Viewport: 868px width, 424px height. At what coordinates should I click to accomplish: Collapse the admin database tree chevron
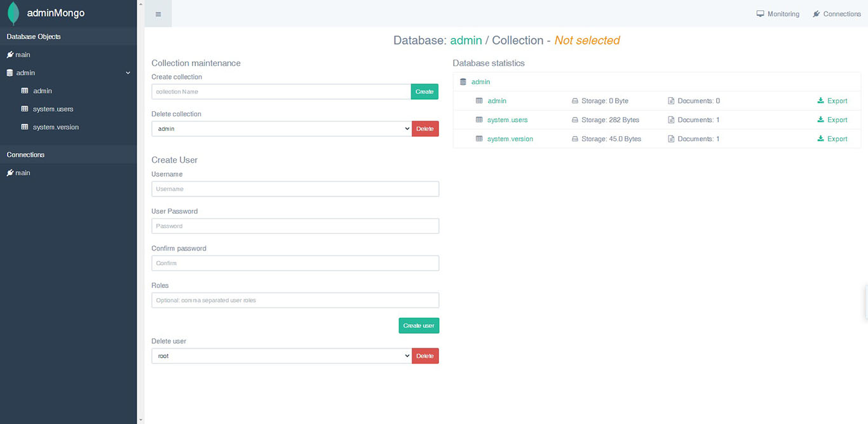point(128,73)
